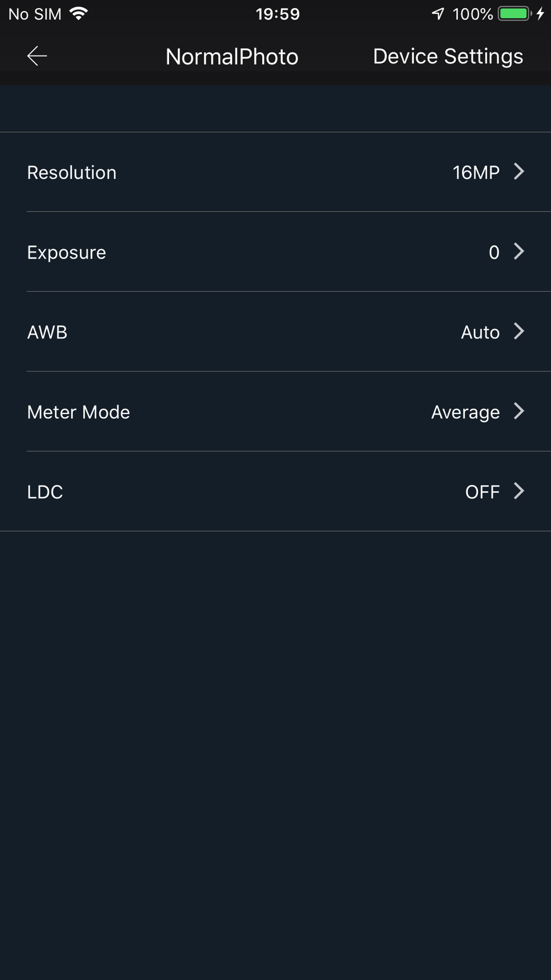551x980 pixels.
Task: Tap the NormalPhoto title
Action: 232,57
